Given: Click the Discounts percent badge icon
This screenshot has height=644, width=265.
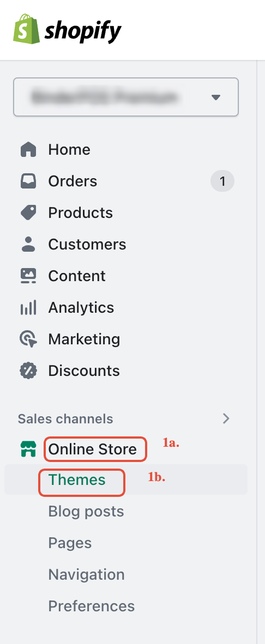Looking at the screenshot, I should tap(28, 371).
